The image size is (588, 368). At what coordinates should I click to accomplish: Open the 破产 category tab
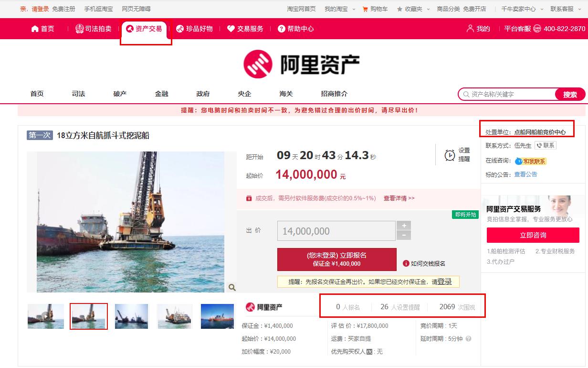coord(120,94)
